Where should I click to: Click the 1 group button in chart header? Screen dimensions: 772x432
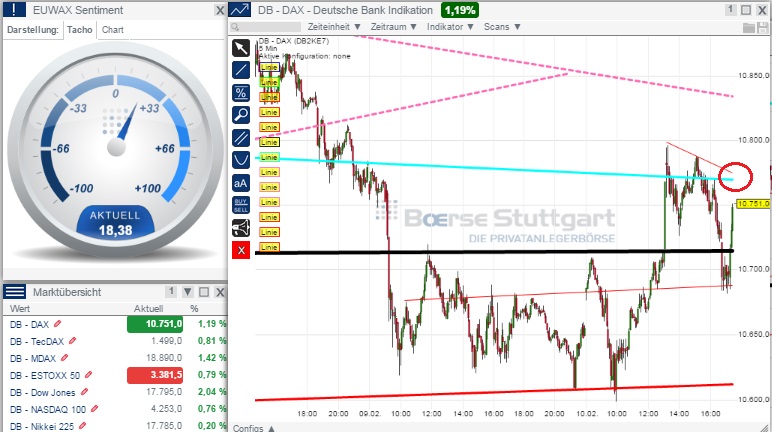tap(731, 10)
